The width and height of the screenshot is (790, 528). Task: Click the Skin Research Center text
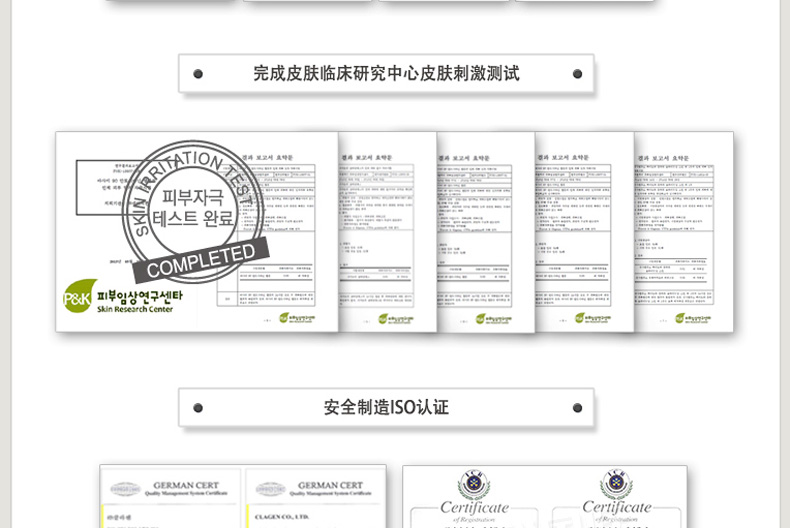pos(135,310)
